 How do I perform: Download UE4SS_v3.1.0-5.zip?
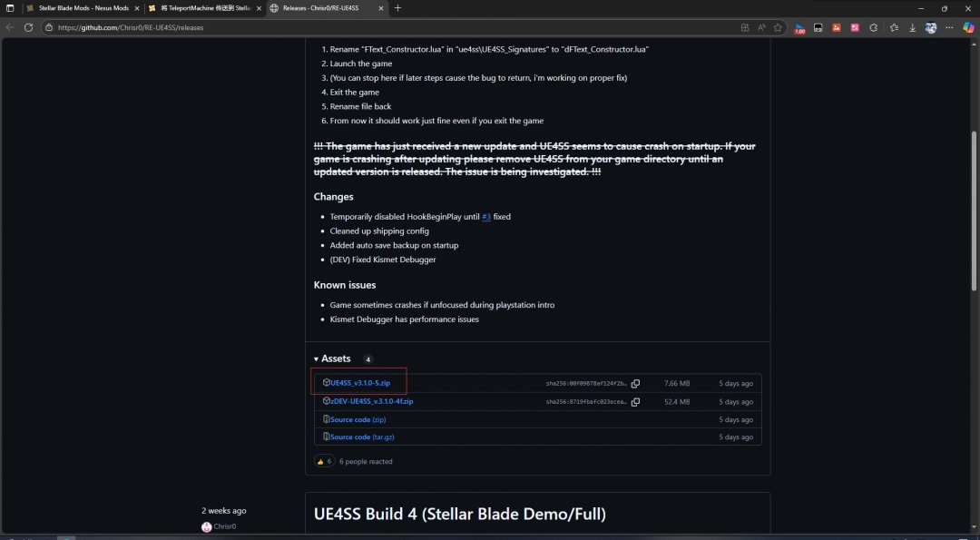[x=360, y=383]
